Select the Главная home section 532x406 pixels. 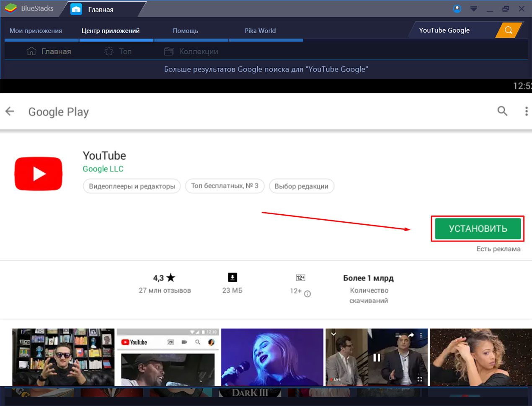click(49, 51)
